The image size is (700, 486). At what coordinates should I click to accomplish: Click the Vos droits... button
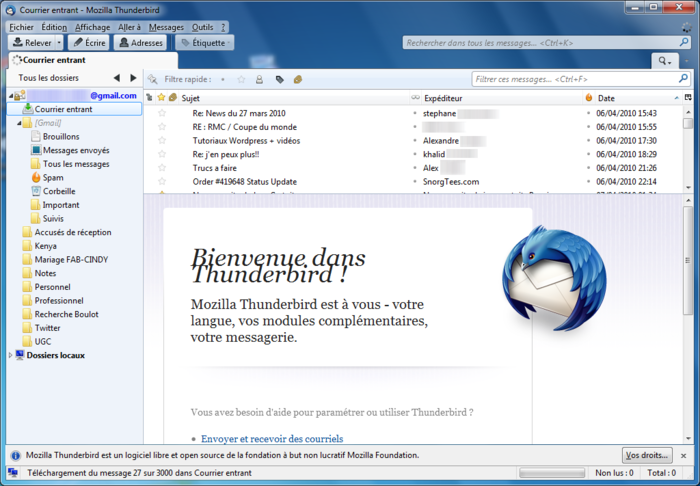[647, 455]
